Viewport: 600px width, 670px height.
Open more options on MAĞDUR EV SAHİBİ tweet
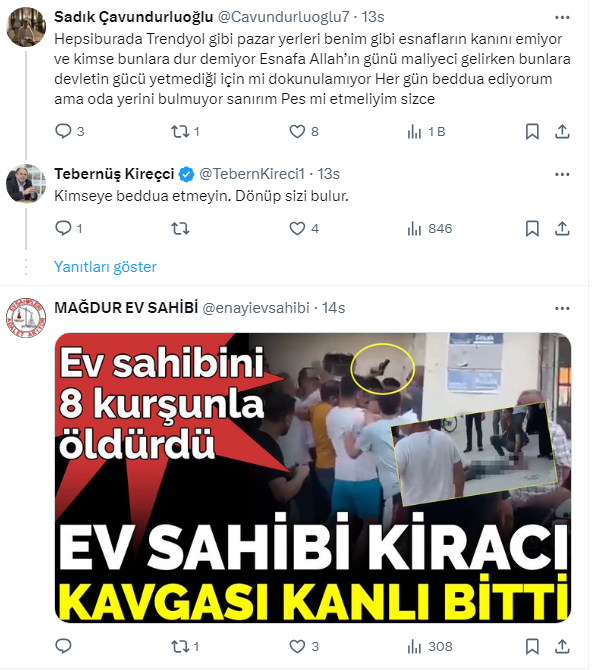[x=562, y=308]
